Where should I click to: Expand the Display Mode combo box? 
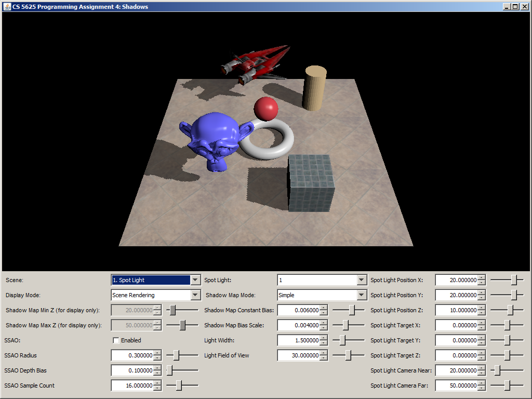tap(195, 295)
